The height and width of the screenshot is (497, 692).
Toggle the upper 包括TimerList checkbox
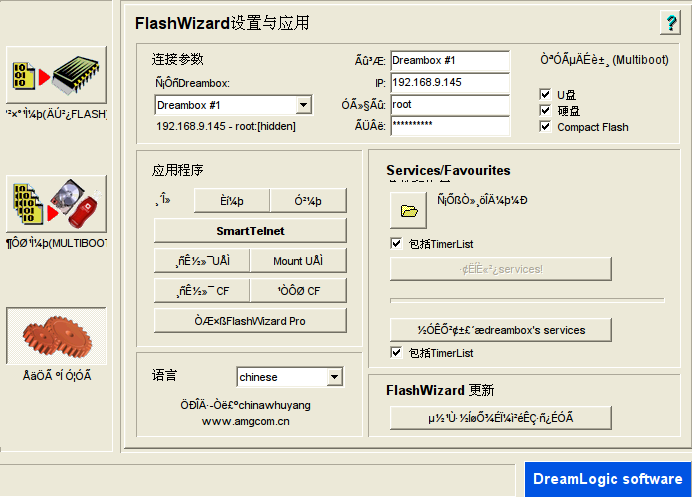tap(396, 243)
